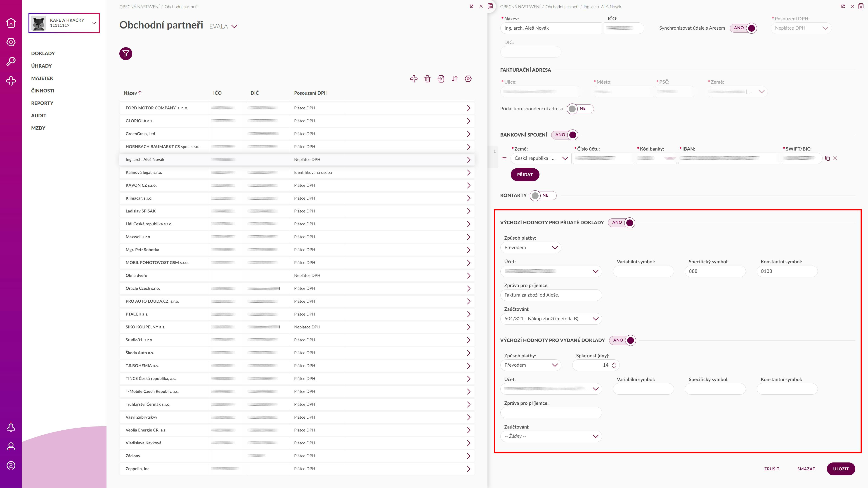The height and width of the screenshot is (488, 868).
Task: Open ÚHRADY menu
Action: tap(41, 66)
